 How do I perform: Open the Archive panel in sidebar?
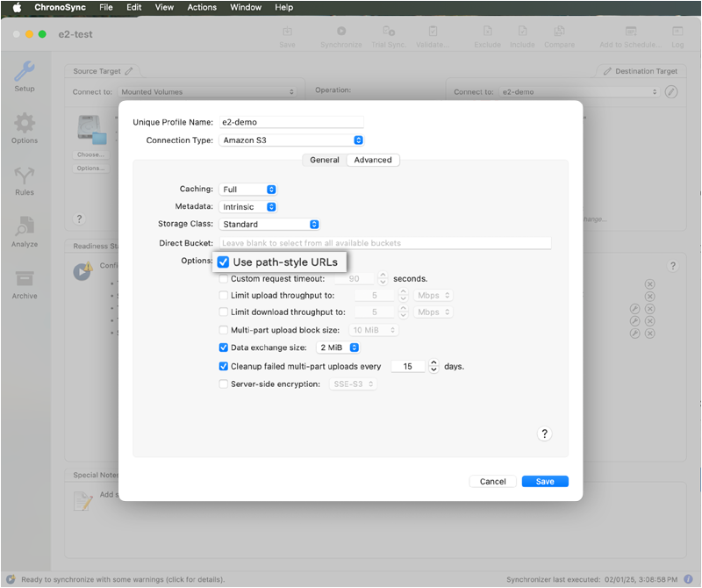coord(25,278)
